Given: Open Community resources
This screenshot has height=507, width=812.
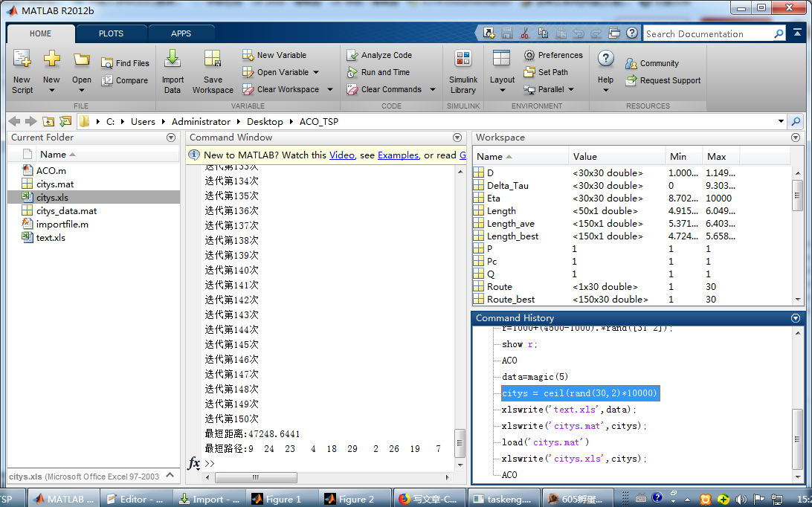Looking at the screenshot, I should (x=652, y=63).
